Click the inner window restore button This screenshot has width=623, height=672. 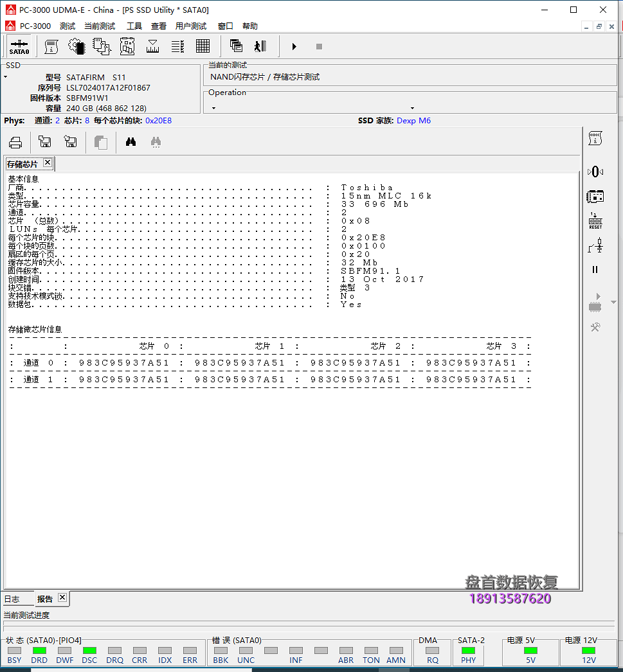pyautogui.click(x=599, y=26)
